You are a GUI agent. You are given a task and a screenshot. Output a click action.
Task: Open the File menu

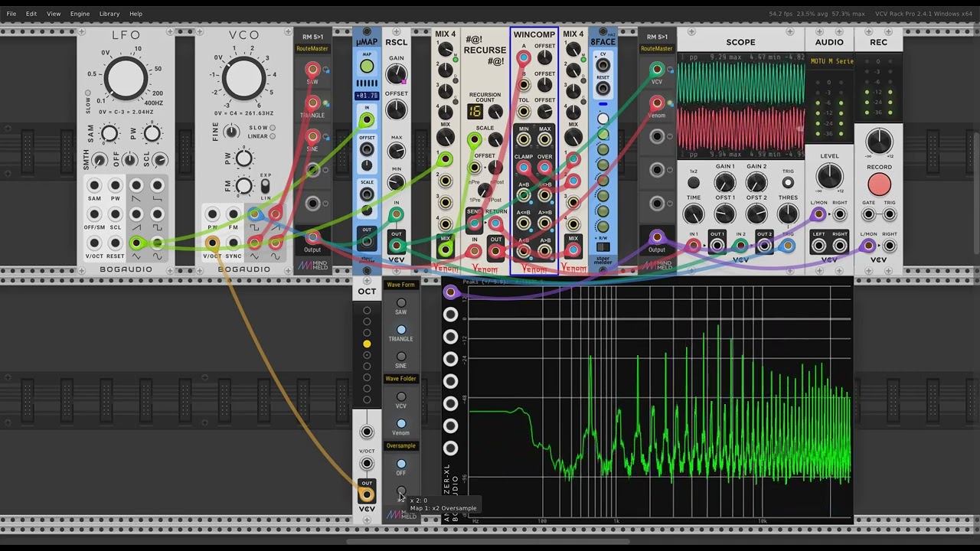click(11, 14)
